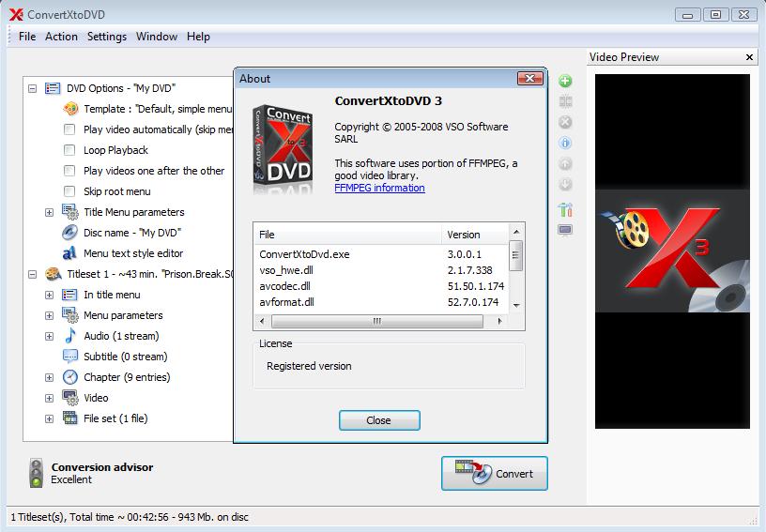Click the move down arrow icon
The image size is (766, 532).
pyautogui.click(x=565, y=185)
